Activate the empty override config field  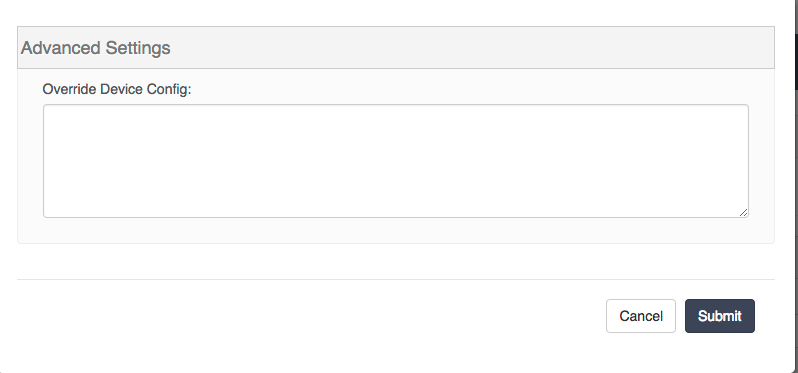396,161
